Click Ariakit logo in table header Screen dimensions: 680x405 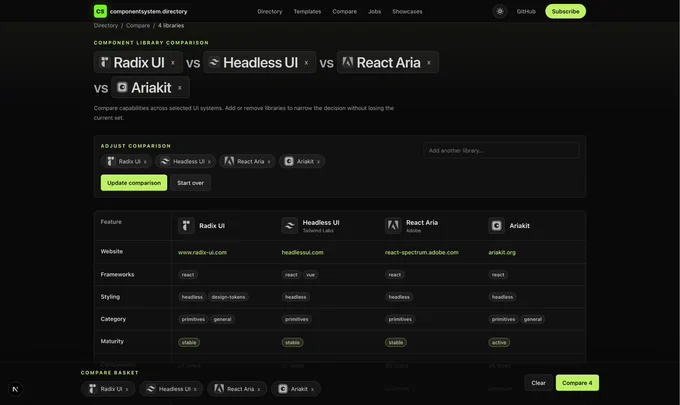[x=497, y=225]
